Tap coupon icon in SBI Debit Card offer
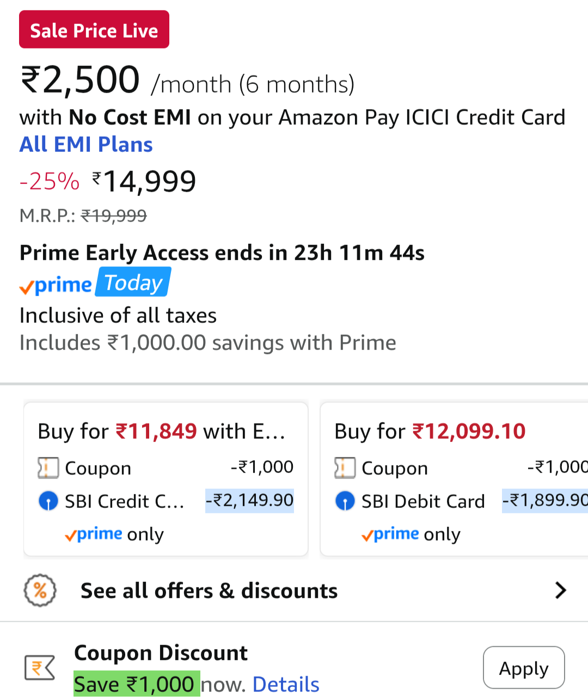The image size is (588, 700). [x=345, y=468]
